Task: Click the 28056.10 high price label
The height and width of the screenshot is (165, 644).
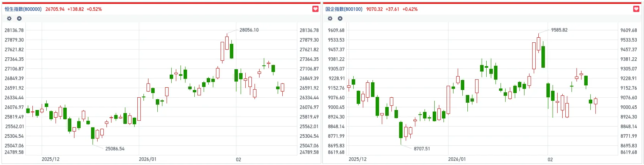Action: click(x=249, y=30)
